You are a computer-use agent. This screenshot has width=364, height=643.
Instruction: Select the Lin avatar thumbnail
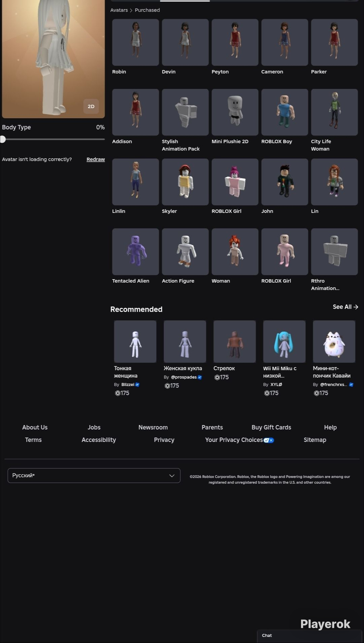coord(334,182)
